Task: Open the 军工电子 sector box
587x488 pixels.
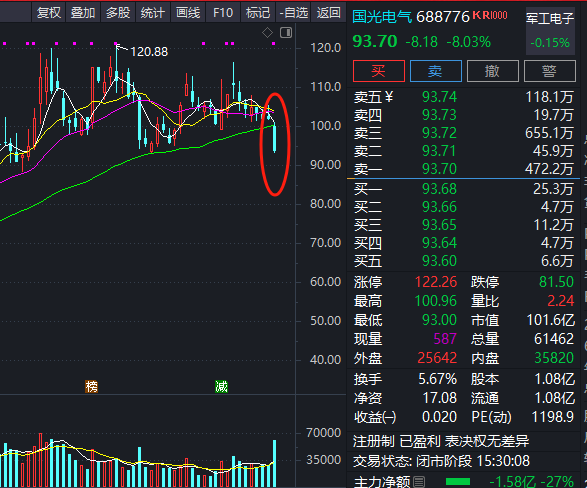Action: click(550, 31)
